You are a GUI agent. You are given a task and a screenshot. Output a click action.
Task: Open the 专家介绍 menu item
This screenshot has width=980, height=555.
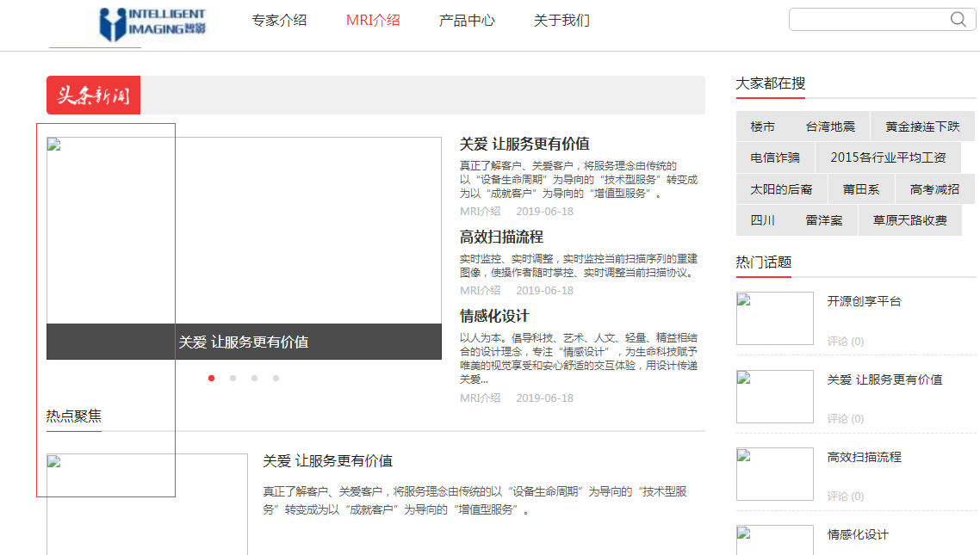(x=279, y=21)
